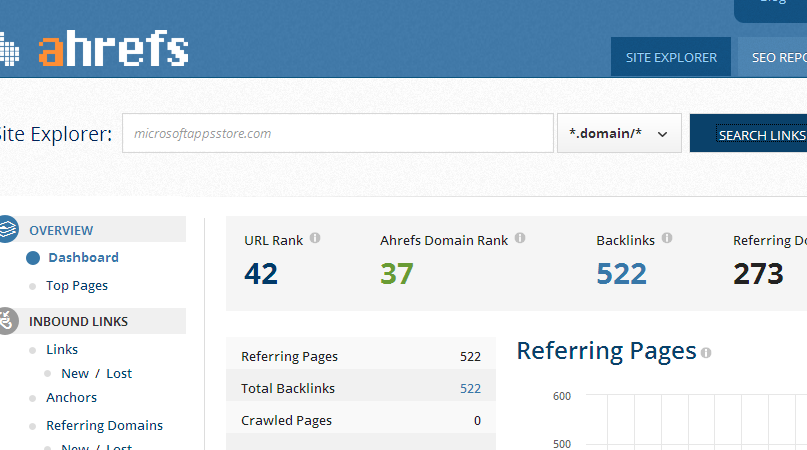The height and width of the screenshot is (450, 807).
Task: Click the Search Links button
Action: click(748, 133)
